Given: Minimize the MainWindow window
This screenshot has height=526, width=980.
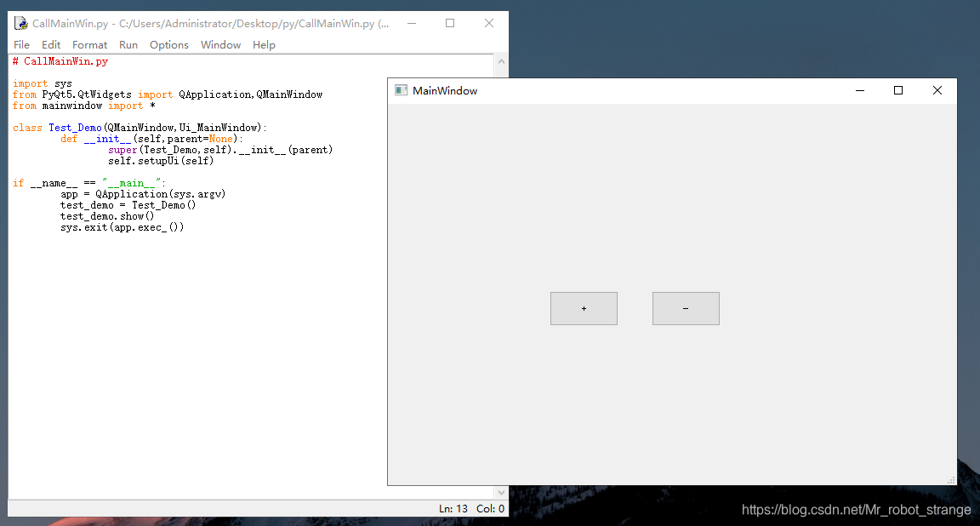Looking at the screenshot, I should point(860,91).
